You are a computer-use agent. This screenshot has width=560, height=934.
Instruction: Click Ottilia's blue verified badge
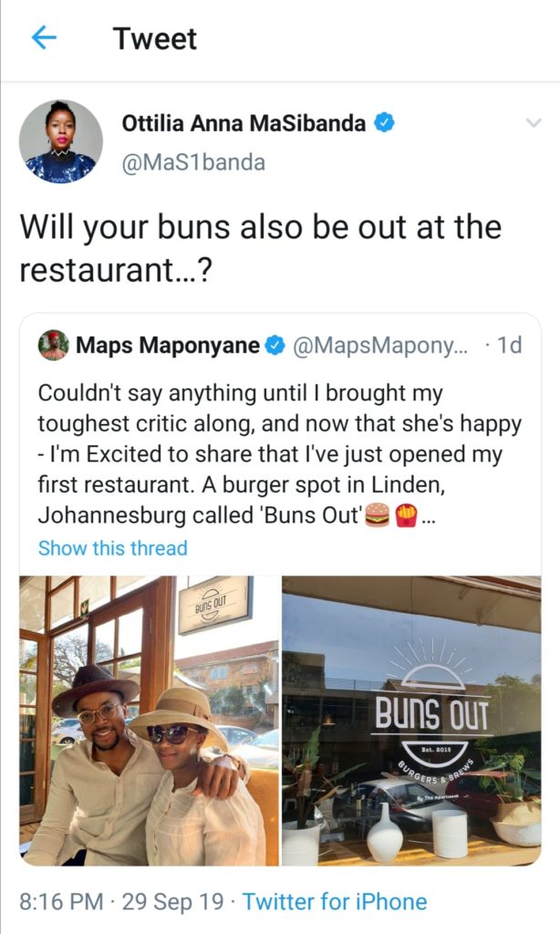(384, 123)
